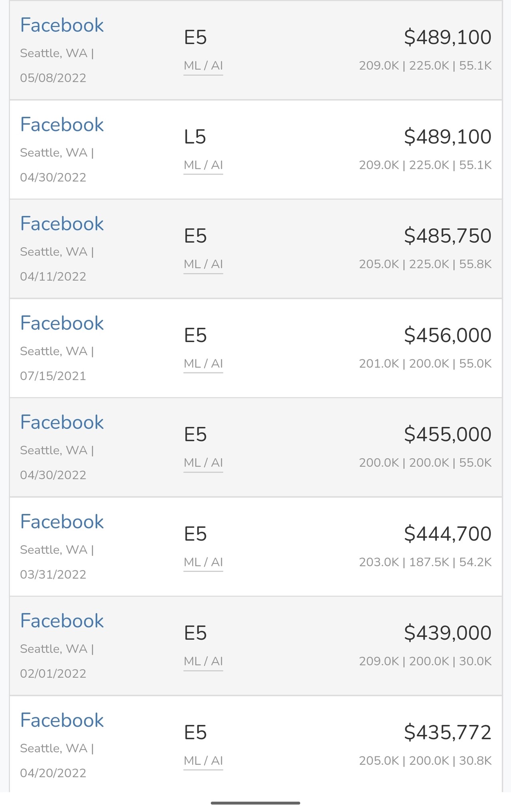Viewport: 511px width, 812px height.
Task: Select the $439,000 total compensation amount
Action: click(x=448, y=633)
